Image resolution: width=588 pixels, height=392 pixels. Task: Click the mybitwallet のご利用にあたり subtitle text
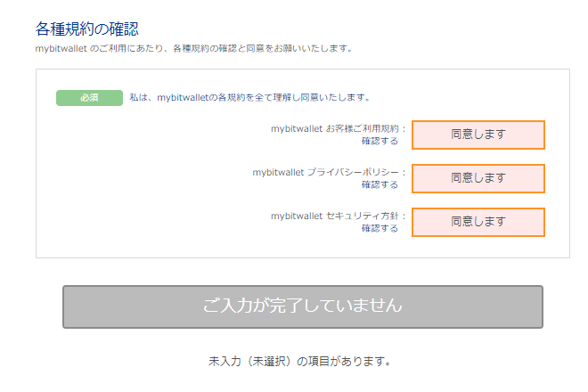point(194,48)
